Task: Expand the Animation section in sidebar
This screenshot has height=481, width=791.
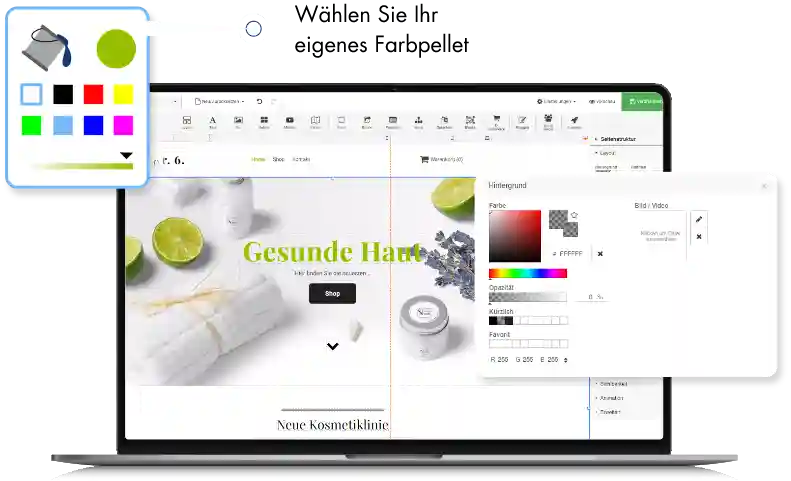Action: tap(612, 398)
